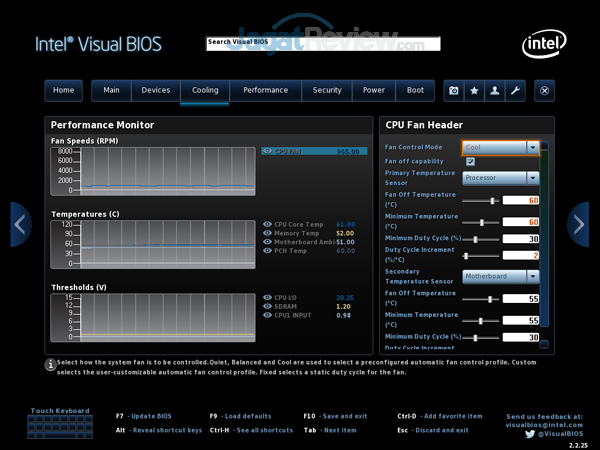The height and width of the screenshot is (450, 600).
Task: Click the camera screenshot icon
Action: tap(454, 90)
